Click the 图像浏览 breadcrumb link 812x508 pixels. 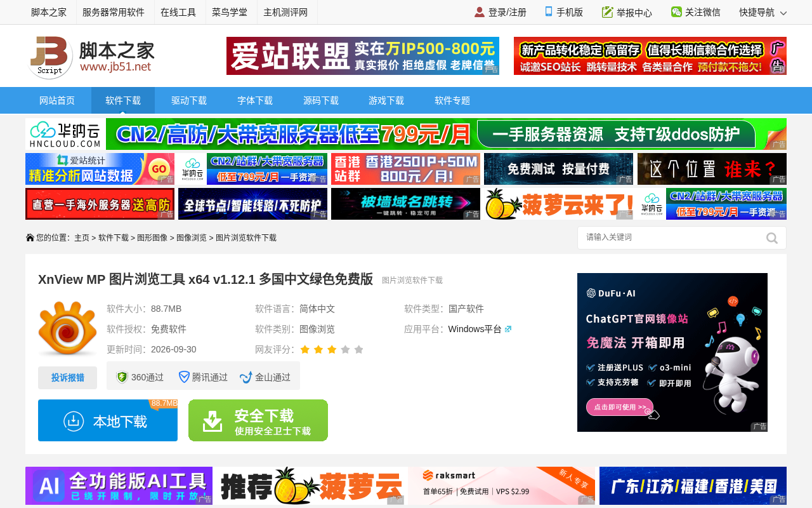click(192, 237)
